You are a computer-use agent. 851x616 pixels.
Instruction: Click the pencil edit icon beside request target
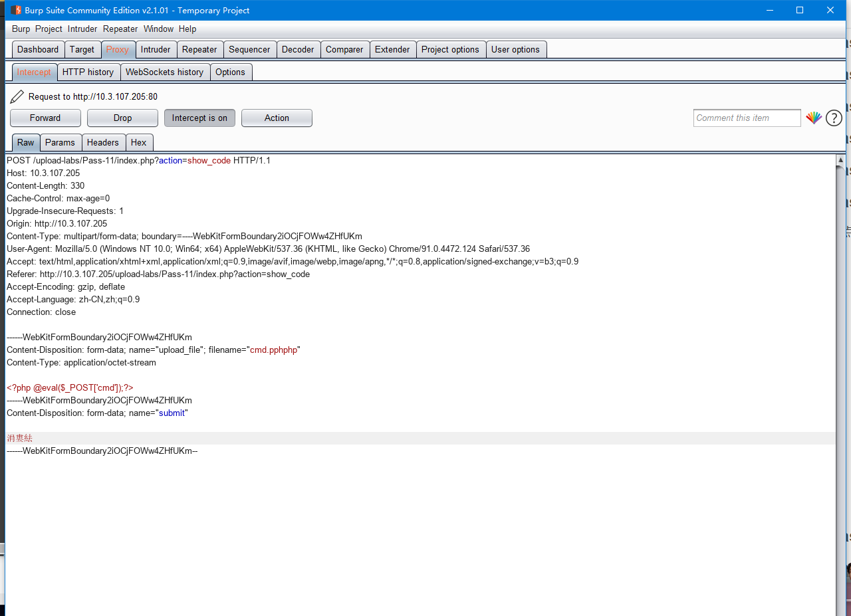click(x=17, y=97)
